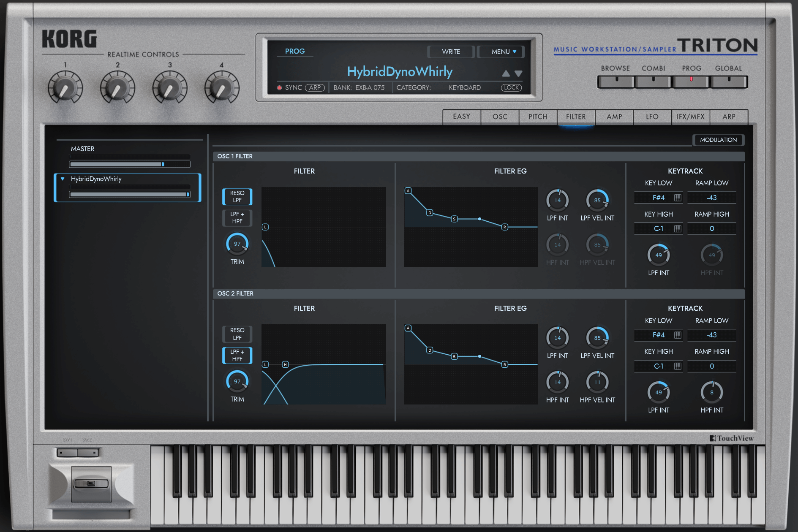Open BANK EXB-A 075 selector

point(359,87)
